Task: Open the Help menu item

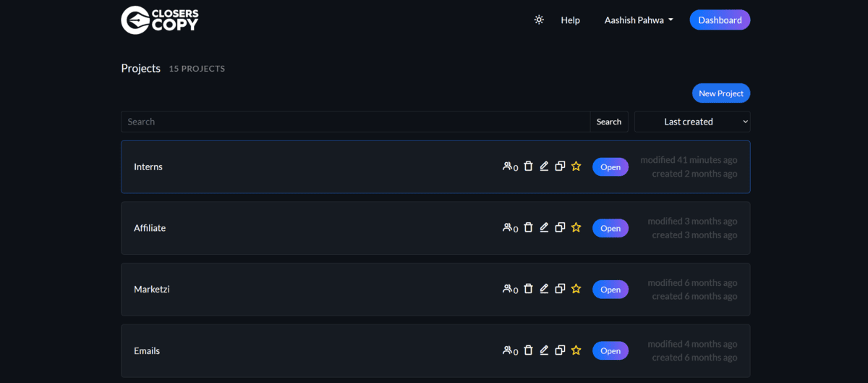Action: (570, 20)
